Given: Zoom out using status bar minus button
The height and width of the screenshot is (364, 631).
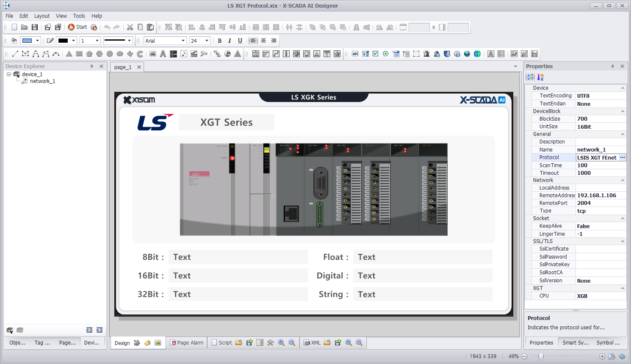Looking at the screenshot, I should pos(524,356).
